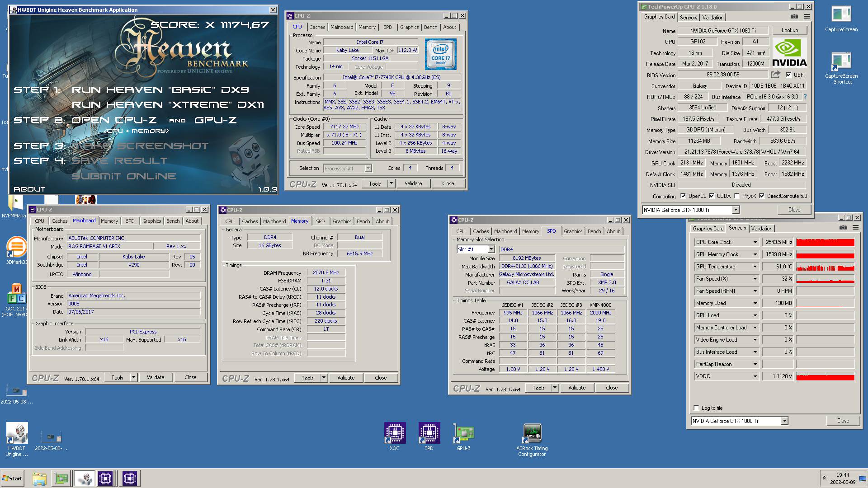This screenshot has width=868, height=488.
Task: Run Heaven "Xtreme" DX11 benchmark
Action: (x=168, y=105)
